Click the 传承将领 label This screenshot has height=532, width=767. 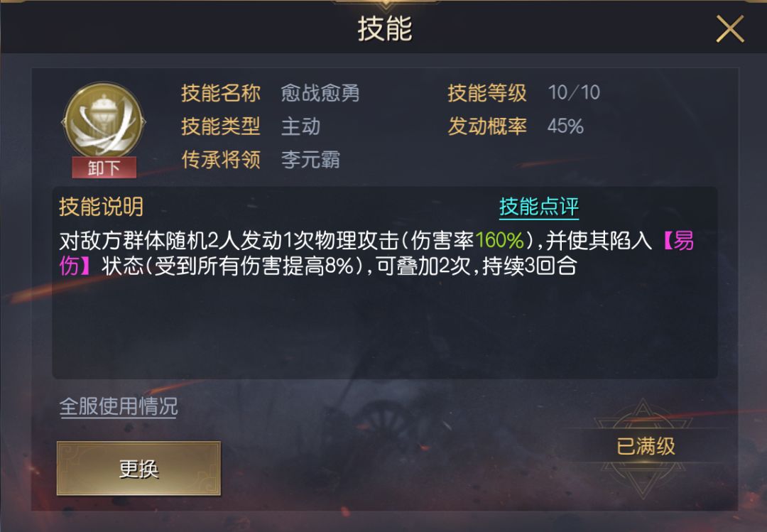click(x=221, y=160)
